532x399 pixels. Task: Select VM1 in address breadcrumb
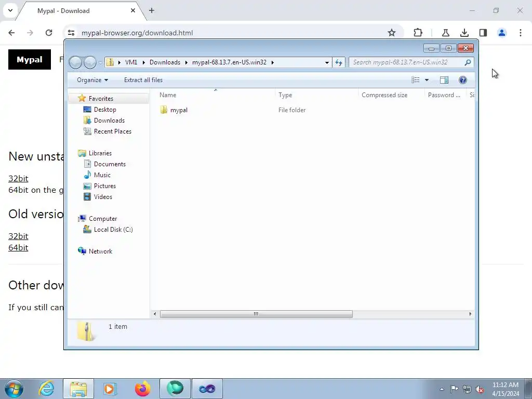pos(131,62)
